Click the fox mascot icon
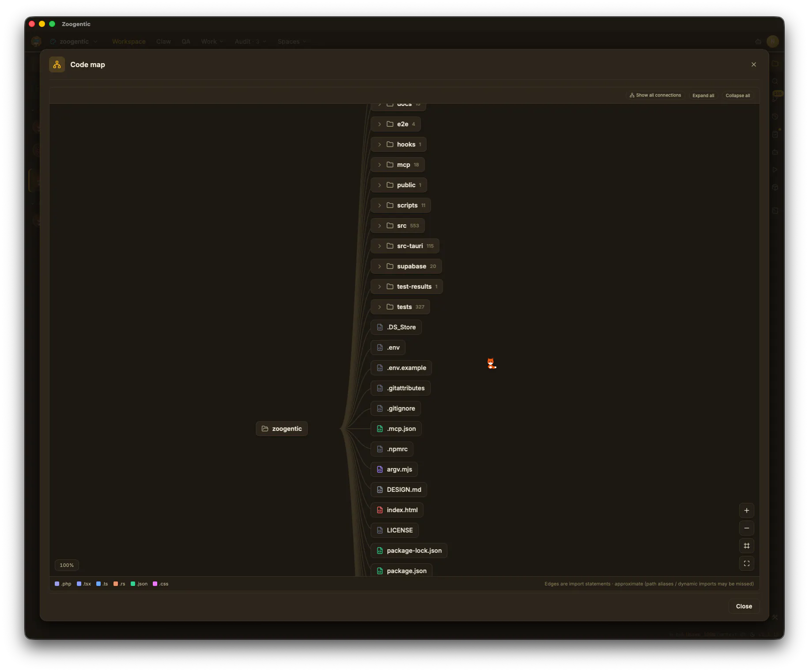This screenshot has width=809, height=672. tap(491, 363)
